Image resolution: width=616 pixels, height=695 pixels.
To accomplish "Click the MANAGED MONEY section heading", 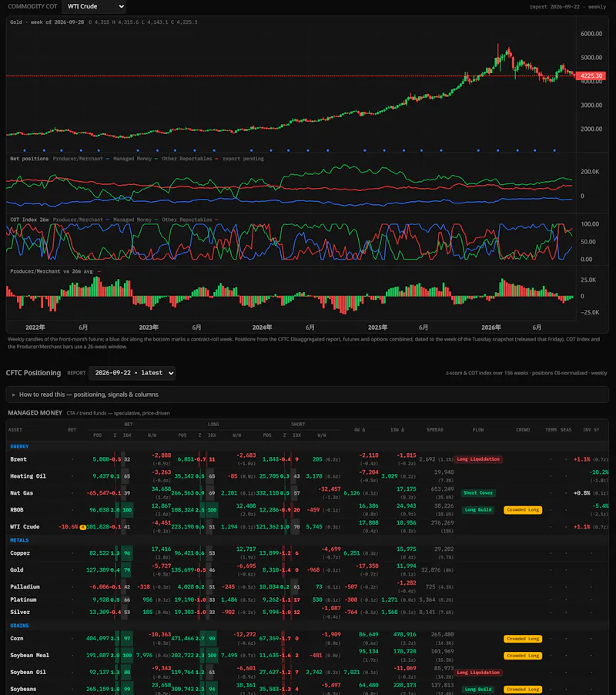I will pyautogui.click(x=35, y=413).
